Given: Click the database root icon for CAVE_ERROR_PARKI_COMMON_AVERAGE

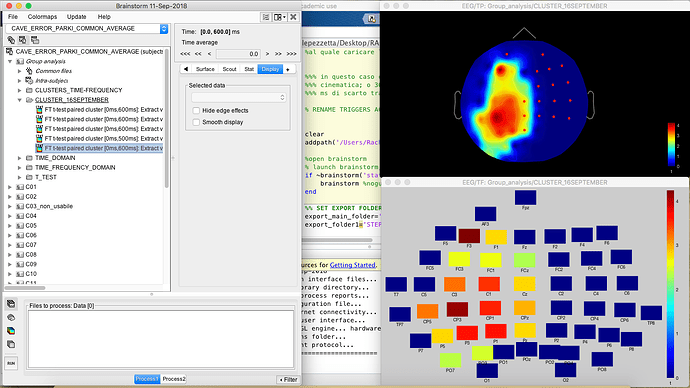Looking at the screenshot, I should point(9,51).
